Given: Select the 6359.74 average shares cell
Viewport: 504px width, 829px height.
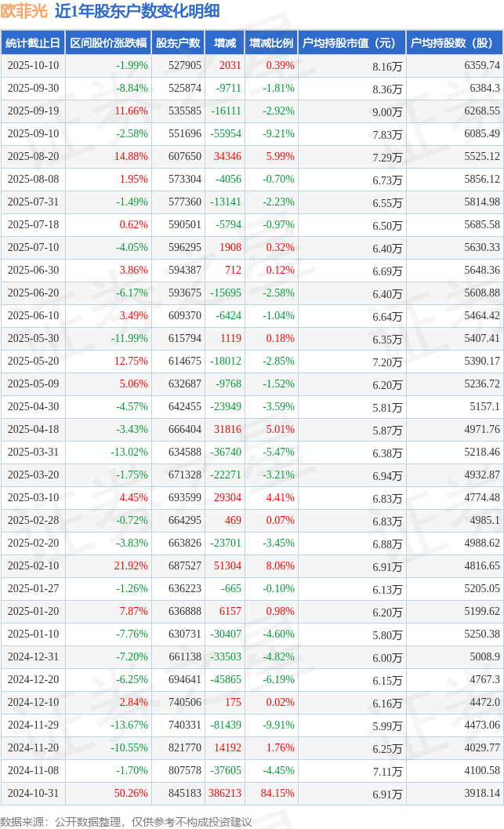Looking at the screenshot, I should [x=481, y=66].
